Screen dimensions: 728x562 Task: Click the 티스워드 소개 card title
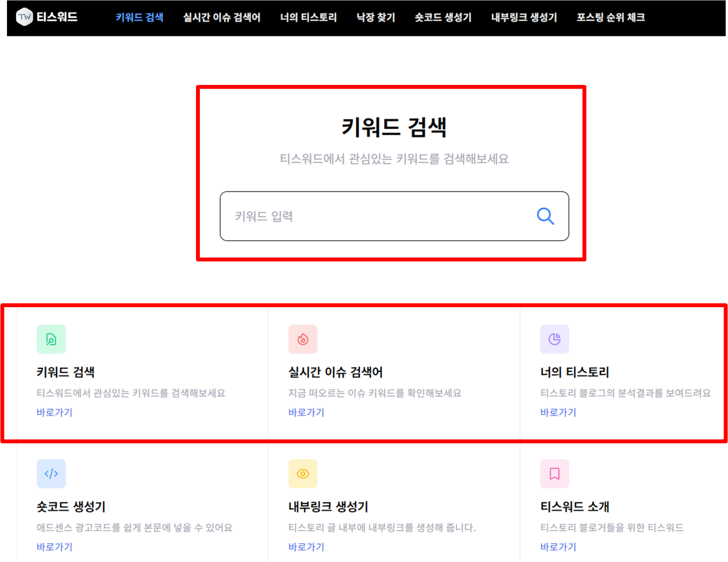pos(575,507)
